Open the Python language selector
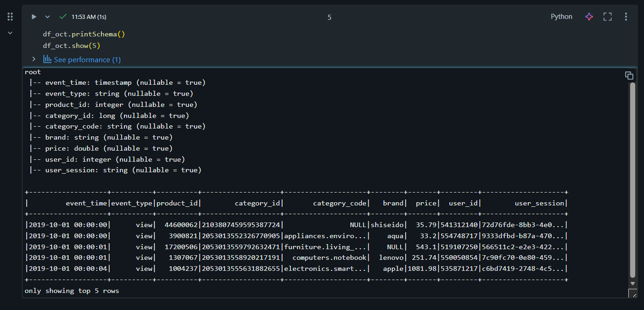The width and height of the screenshot is (644, 310). (x=561, y=17)
